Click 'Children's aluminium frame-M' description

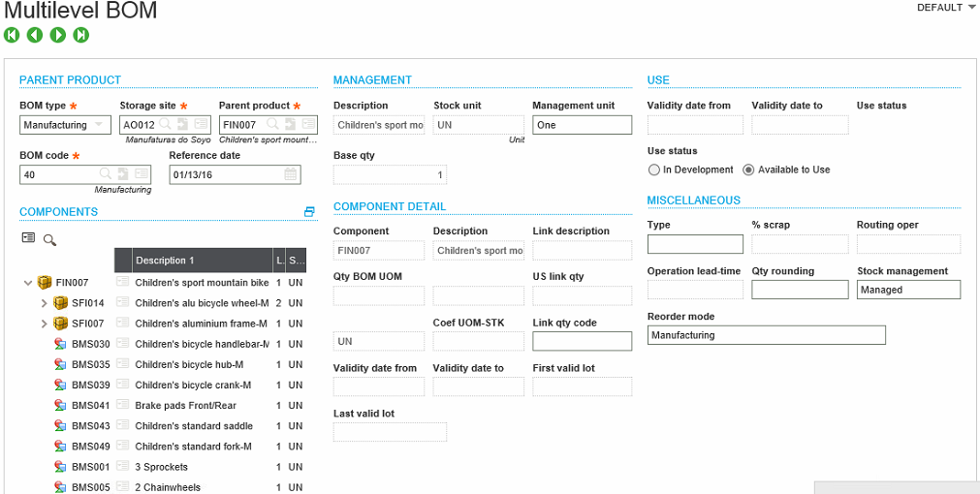[x=202, y=324]
